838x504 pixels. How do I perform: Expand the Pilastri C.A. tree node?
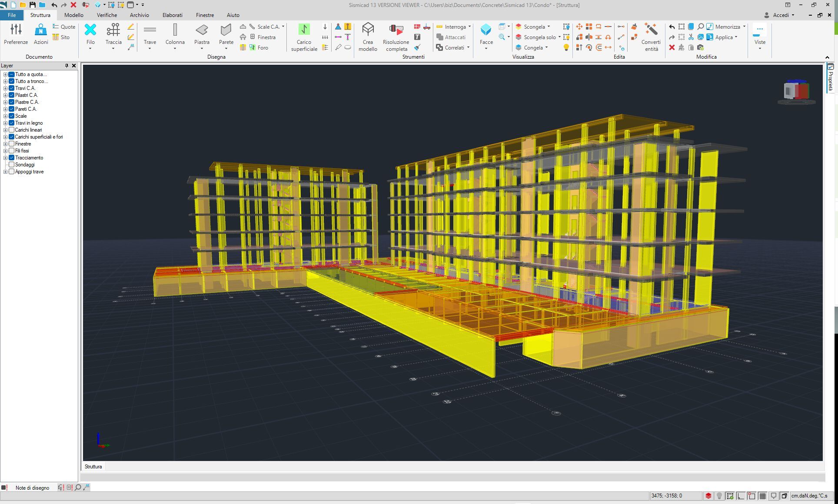(x=5, y=95)
